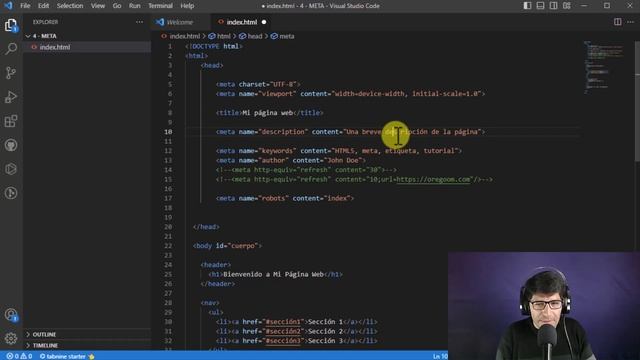Click the Ln 10 cursor position indicator
The image size is (640, 360).
pyautogui.click(x=440, y=356)
